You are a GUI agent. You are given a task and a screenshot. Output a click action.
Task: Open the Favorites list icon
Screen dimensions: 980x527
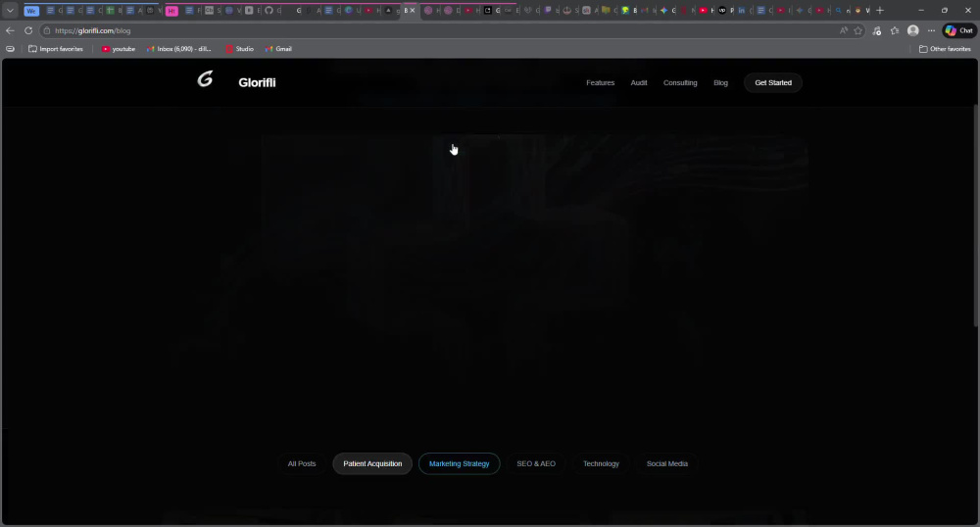pos(895,30)
